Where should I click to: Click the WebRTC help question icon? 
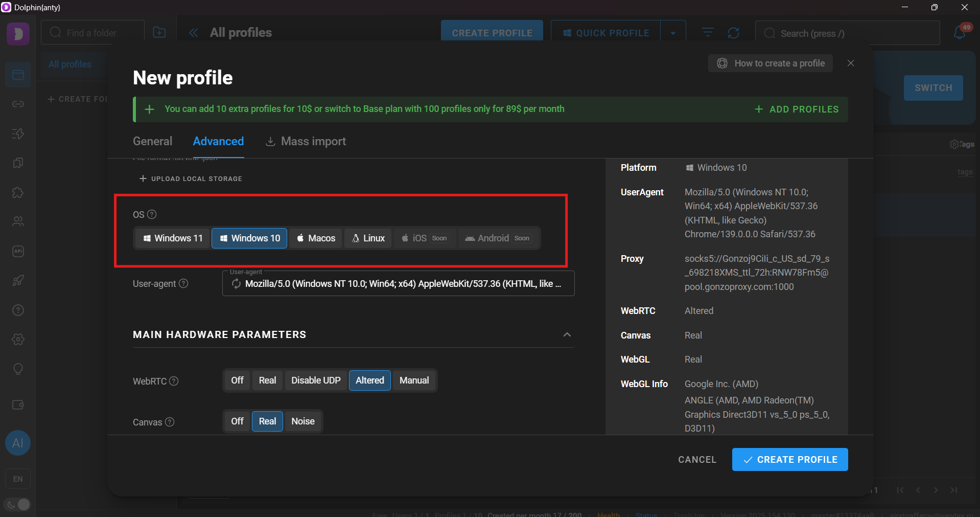pos(174,381)
